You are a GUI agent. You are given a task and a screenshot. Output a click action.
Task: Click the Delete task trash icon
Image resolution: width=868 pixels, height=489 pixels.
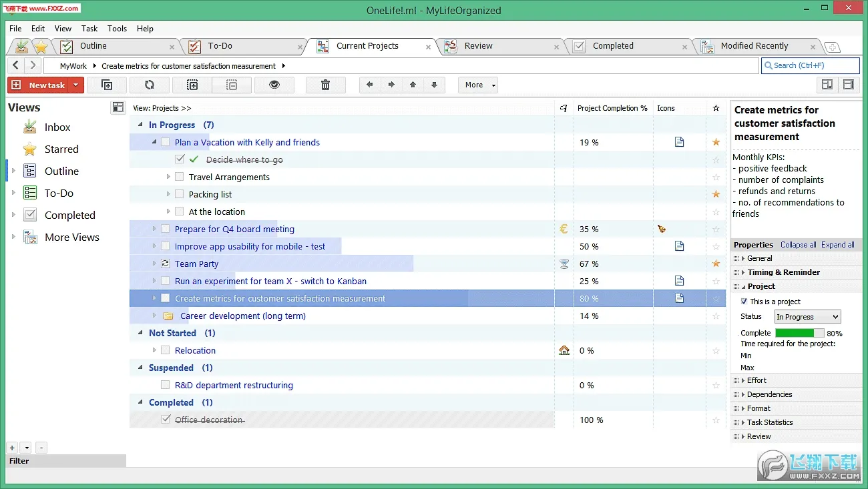[325, 85]
